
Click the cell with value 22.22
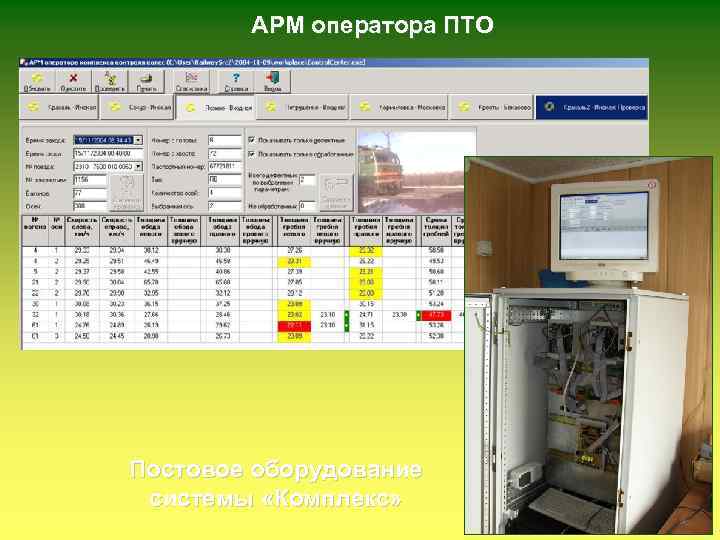366,337
